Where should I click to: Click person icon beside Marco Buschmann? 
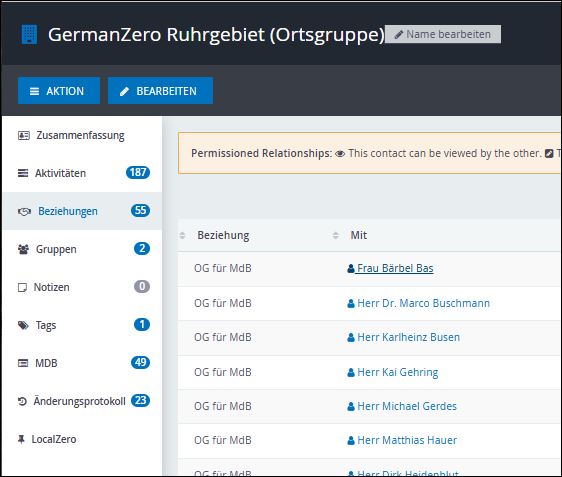click(x=351, y=303)
